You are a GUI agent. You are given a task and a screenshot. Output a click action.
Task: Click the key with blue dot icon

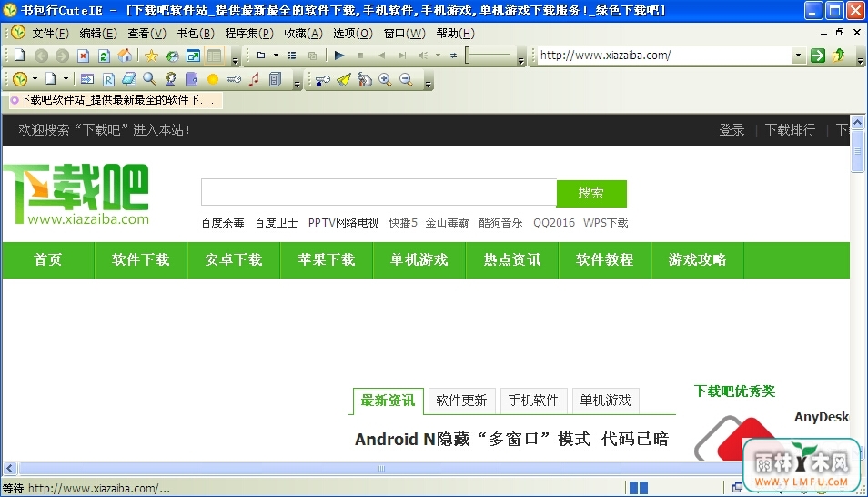(322, 80)
